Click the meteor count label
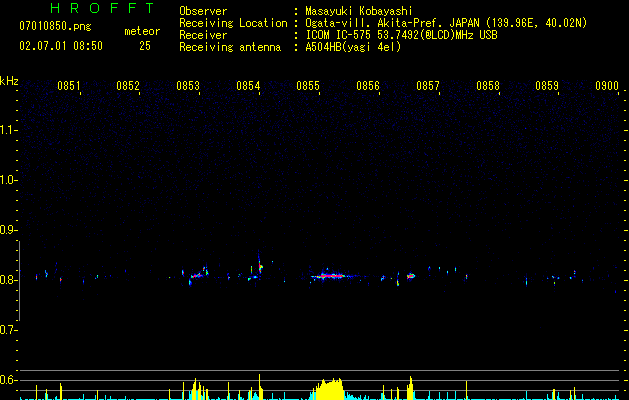629x400 pixels. 142,31
